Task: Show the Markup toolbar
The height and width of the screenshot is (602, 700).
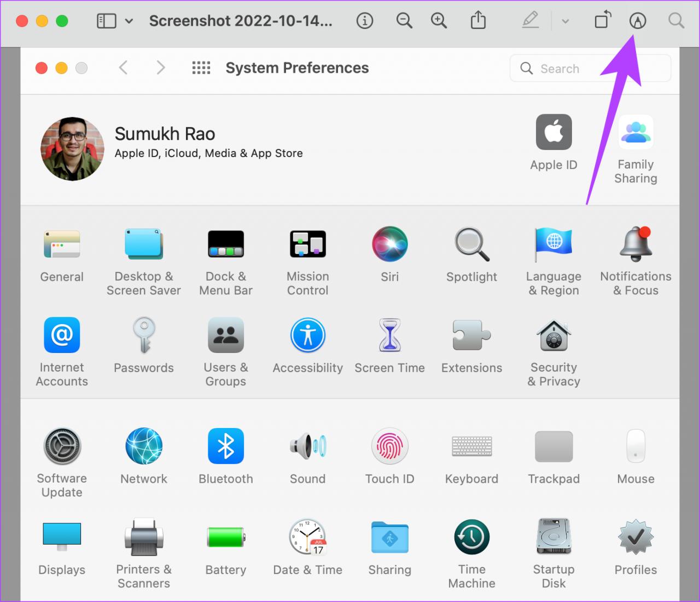Action: [638, 21]
